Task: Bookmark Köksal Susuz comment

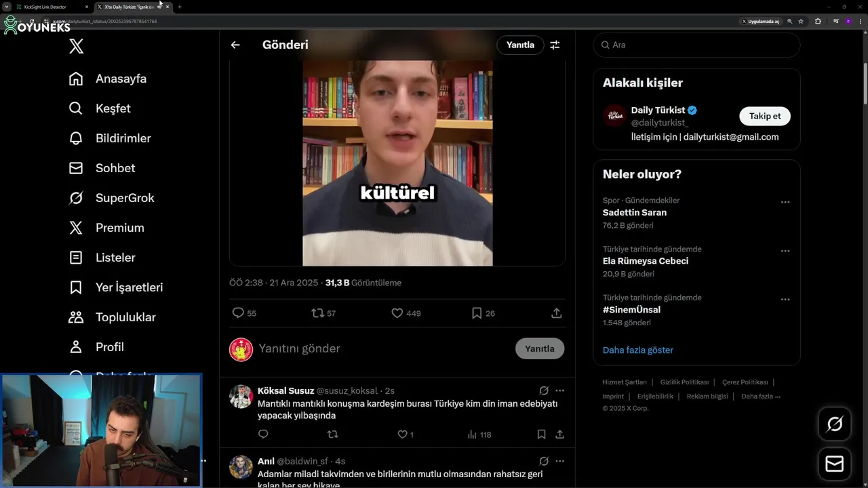Action: [x=541, y=434]
